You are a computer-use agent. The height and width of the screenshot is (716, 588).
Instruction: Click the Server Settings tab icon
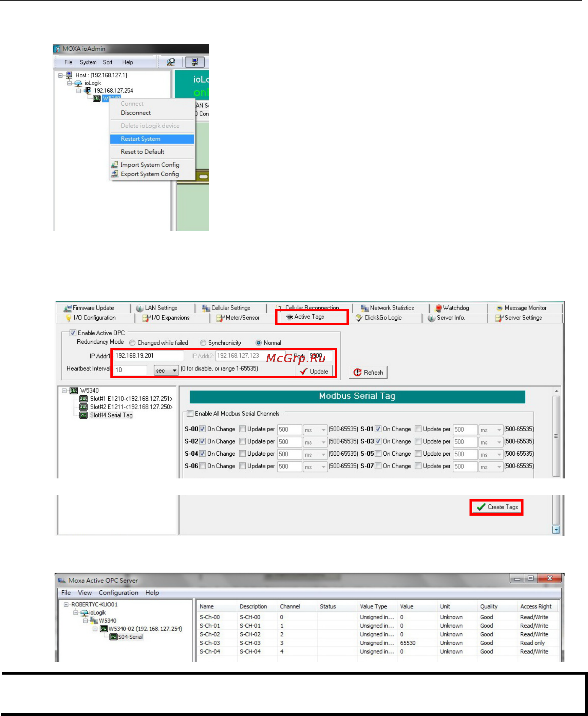coord(499,318)
